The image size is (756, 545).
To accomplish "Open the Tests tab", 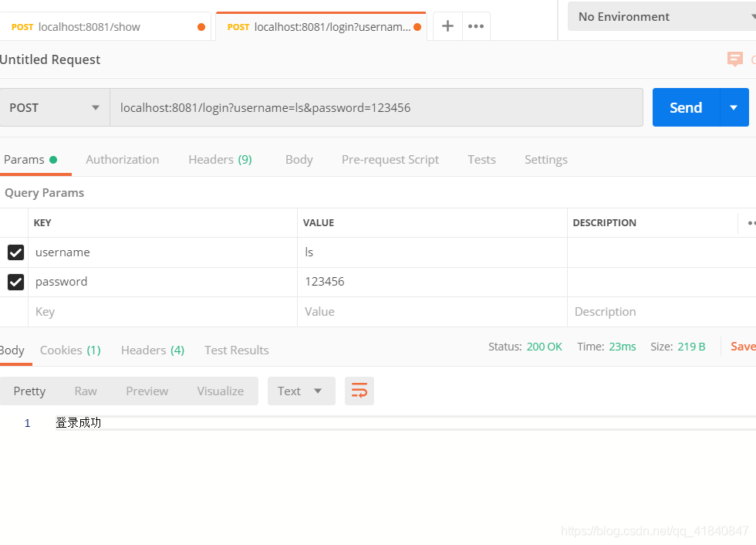I will [481, 160].
